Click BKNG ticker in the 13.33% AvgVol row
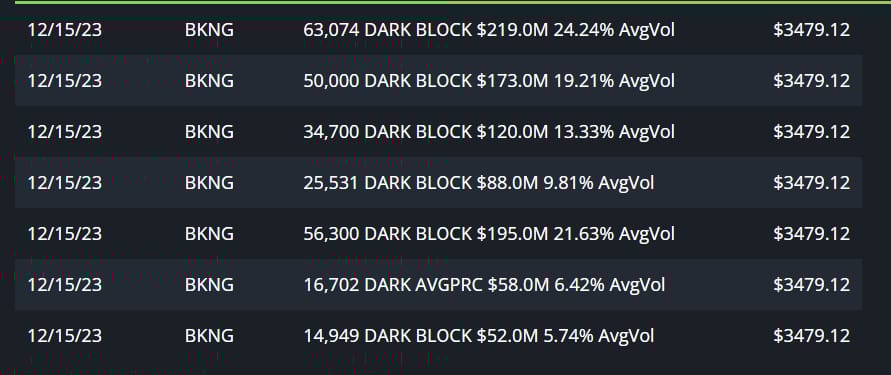Viewport: 891px width, 375px height. [x=209, y=132]
